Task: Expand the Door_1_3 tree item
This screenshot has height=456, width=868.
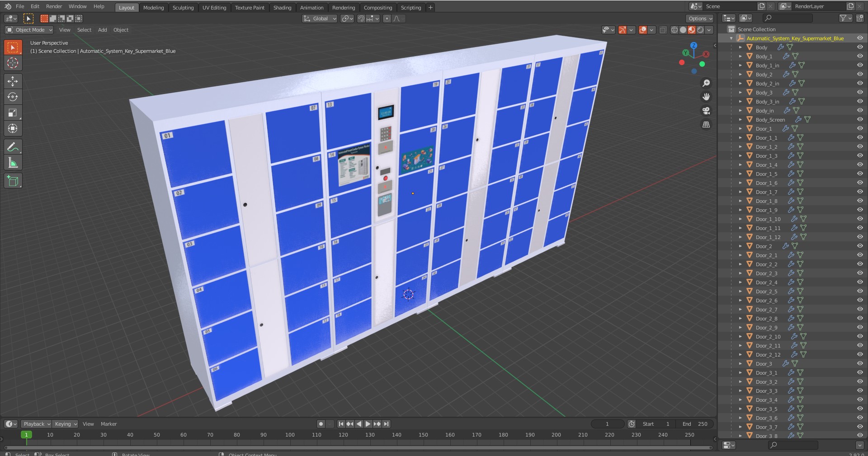Action: pos(741,155)
